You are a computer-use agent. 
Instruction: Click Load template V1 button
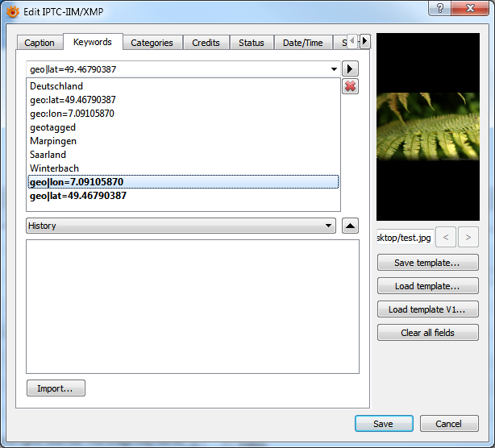pos(428,309)
